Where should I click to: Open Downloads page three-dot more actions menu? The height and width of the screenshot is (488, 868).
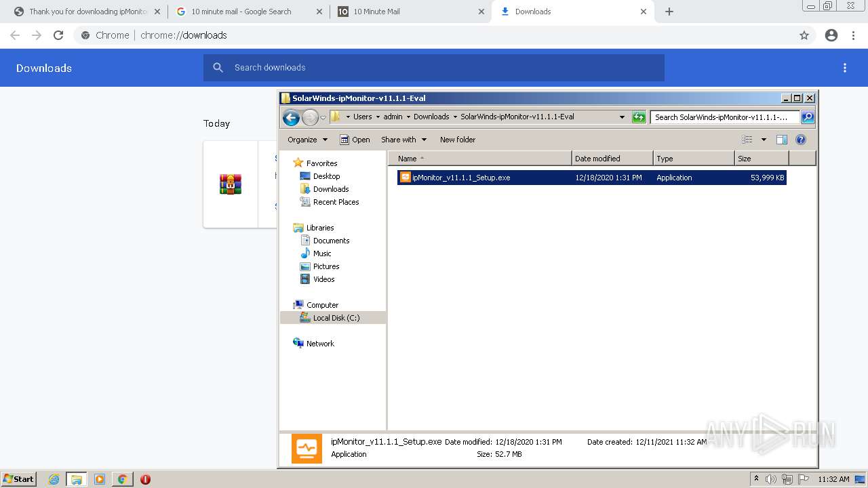(845, 68)
